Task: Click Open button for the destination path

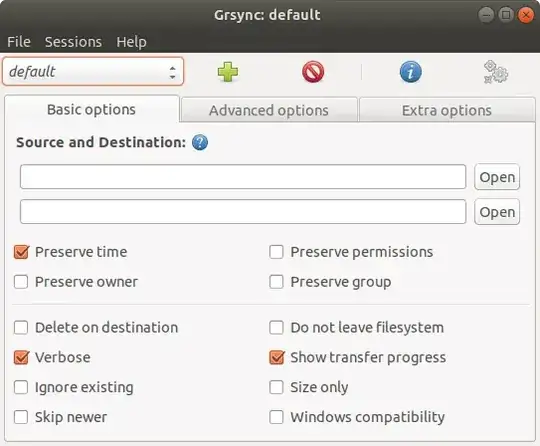Action: pos(497,212)
